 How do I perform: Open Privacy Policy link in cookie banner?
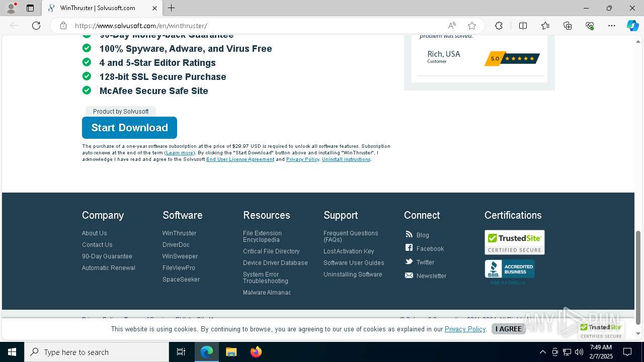click(x=465, y=329)
